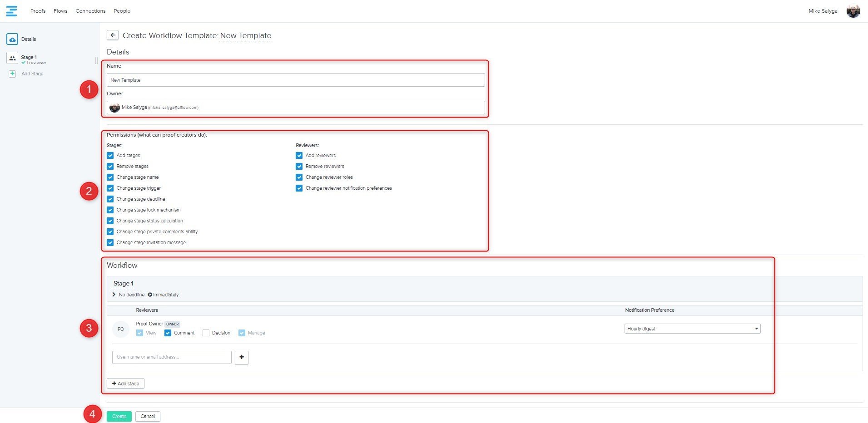Screen dimensions: 868x423
Task: Click the green Create button
Action: click(x=119, y=416)
